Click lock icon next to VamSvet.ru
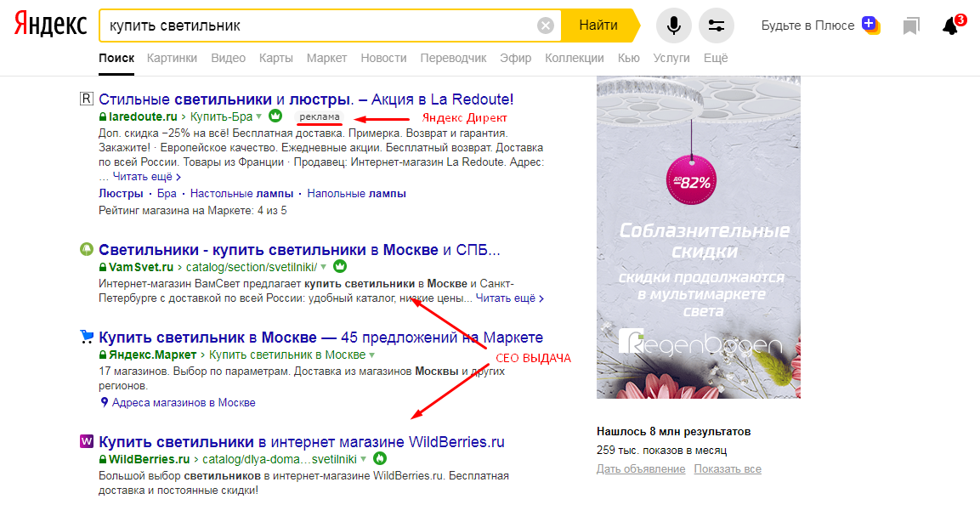Viewport: 980px width, 522px height. coord(103,268)
